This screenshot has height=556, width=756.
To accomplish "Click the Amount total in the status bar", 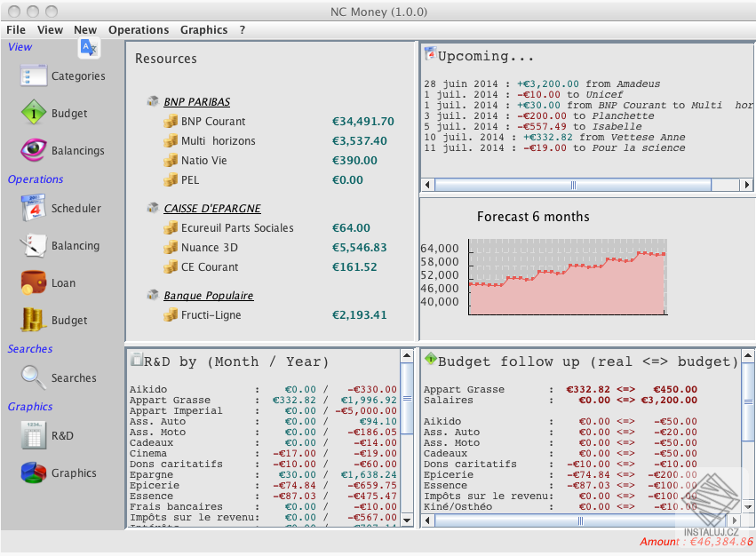I will coord(696,542).
